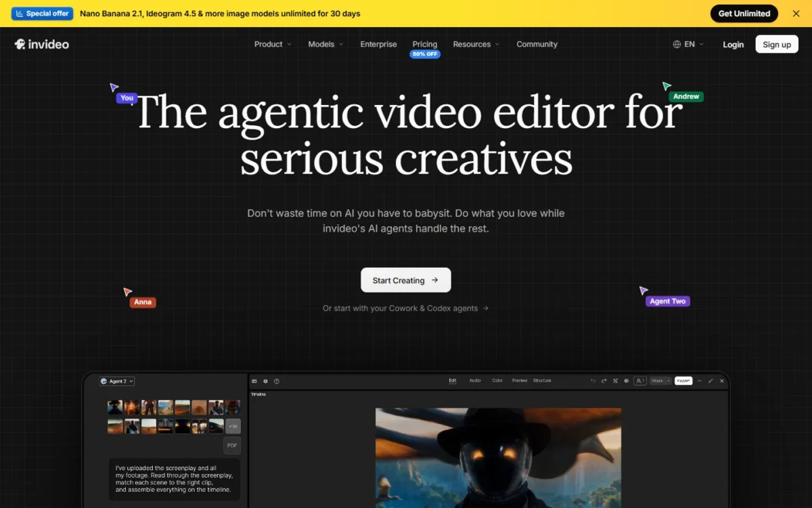The image size is (812, 508).
Task: Click the Special offer badge icon
Action: 20,14
